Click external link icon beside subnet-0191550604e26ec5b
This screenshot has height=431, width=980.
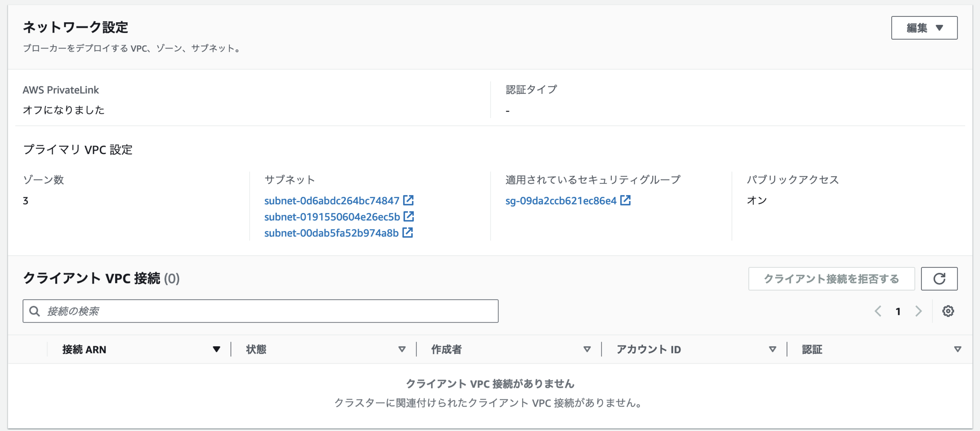tap(409, 216)
